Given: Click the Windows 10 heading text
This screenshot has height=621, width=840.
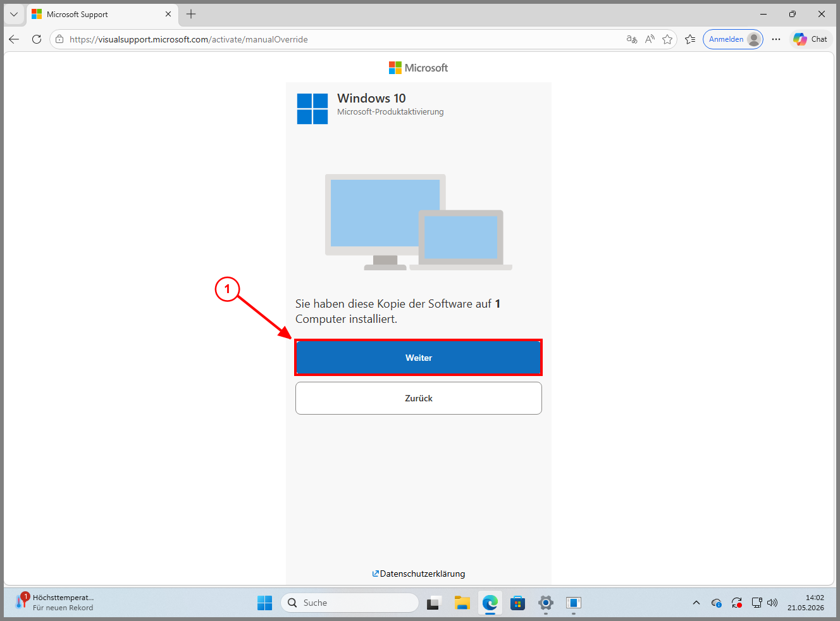Looking at the screenshot, I should click(371, 98).
